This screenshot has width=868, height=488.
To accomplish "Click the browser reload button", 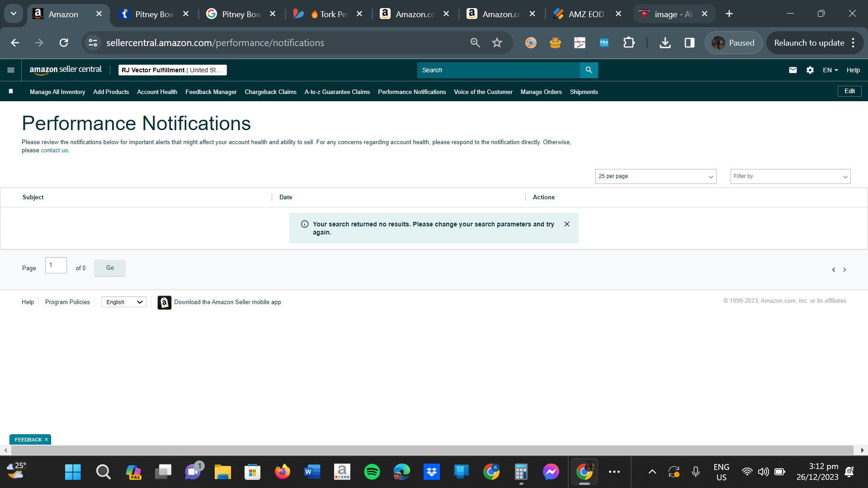I will click(x=64, y=43).
